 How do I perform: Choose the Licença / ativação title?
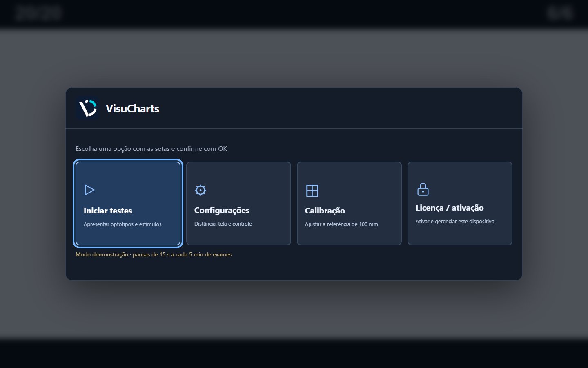(x=450, y=208)
